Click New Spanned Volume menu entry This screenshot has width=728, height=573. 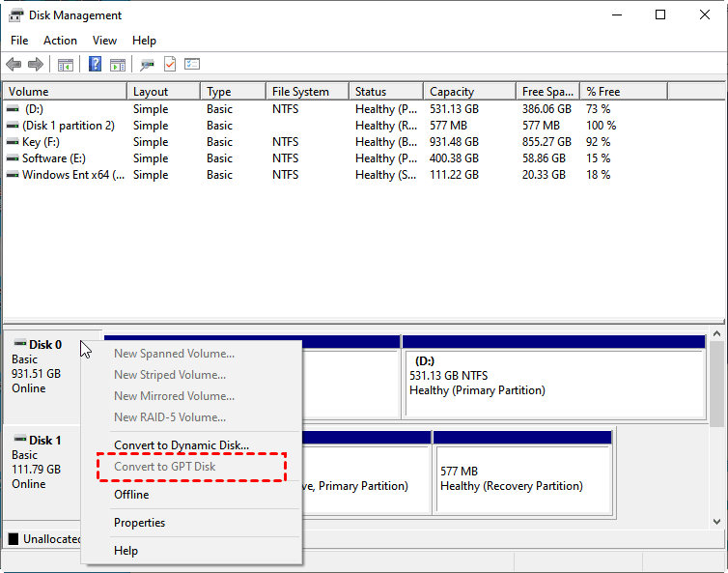[x=191, y=354]
